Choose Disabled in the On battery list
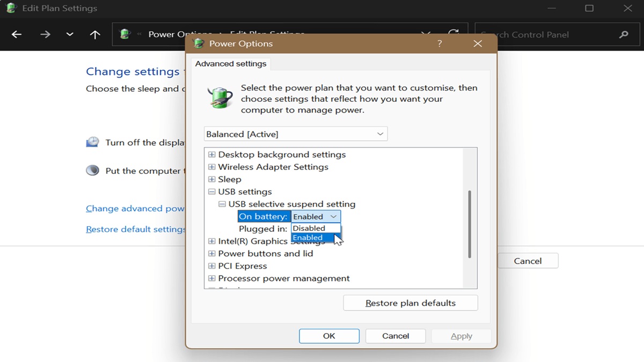The height and width of the screenshot is (362, 644). (316, 228)
